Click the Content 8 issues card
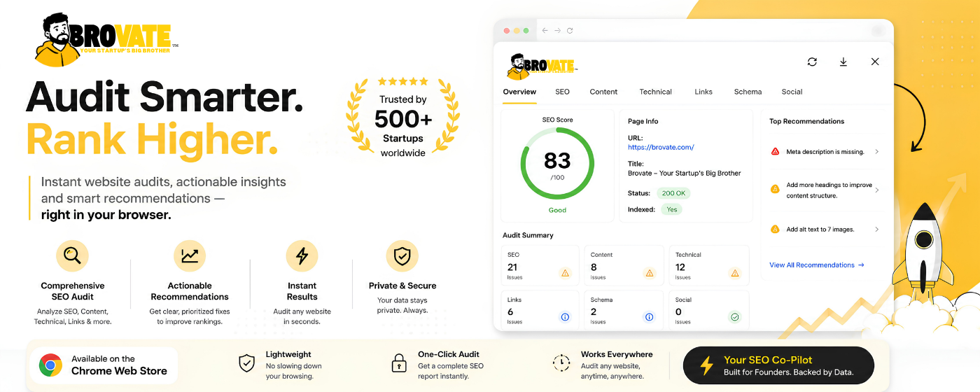Image resolution: width=980 pixels, height=392 pixels. coord(625,265)
